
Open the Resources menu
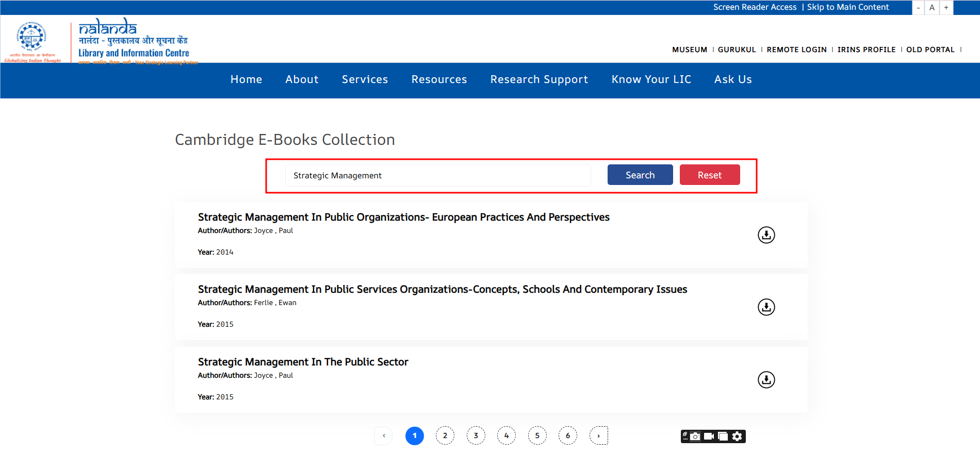tap(439, 79)
